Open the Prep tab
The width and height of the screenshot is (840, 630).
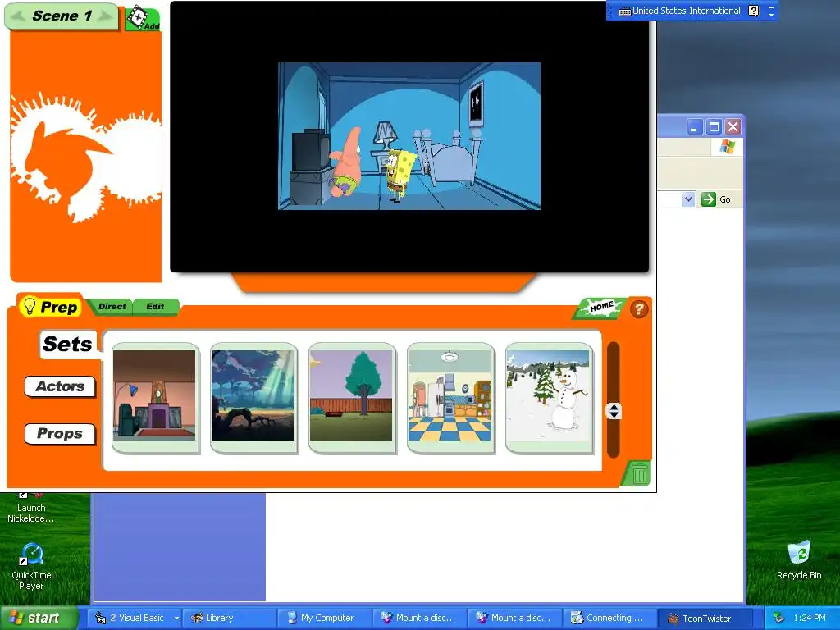coord(50,307)
